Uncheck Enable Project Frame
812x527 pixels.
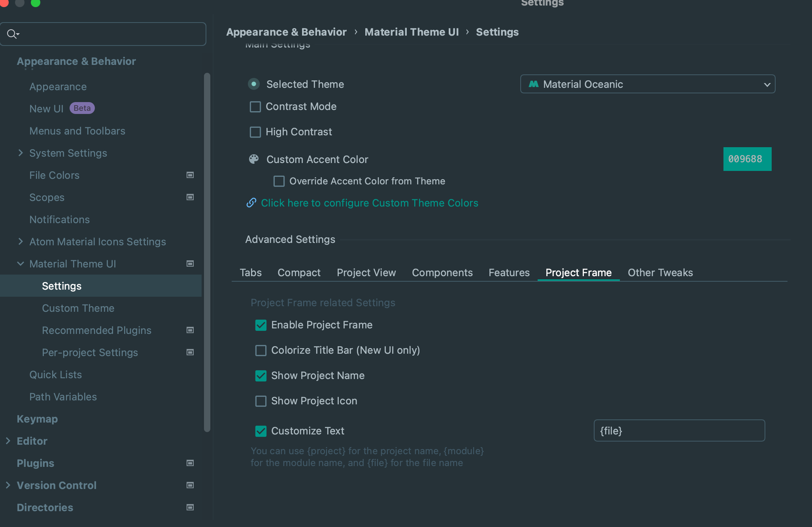[x=261, y=325]
